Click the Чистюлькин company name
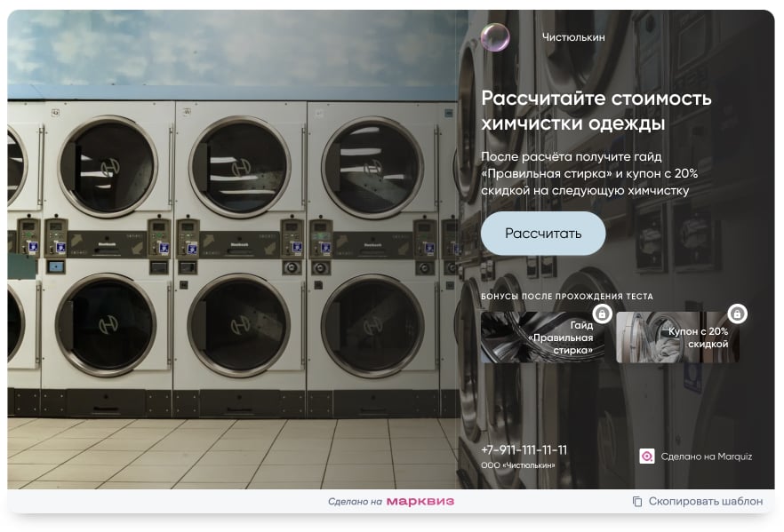784x532 pixels. [573, 37]
